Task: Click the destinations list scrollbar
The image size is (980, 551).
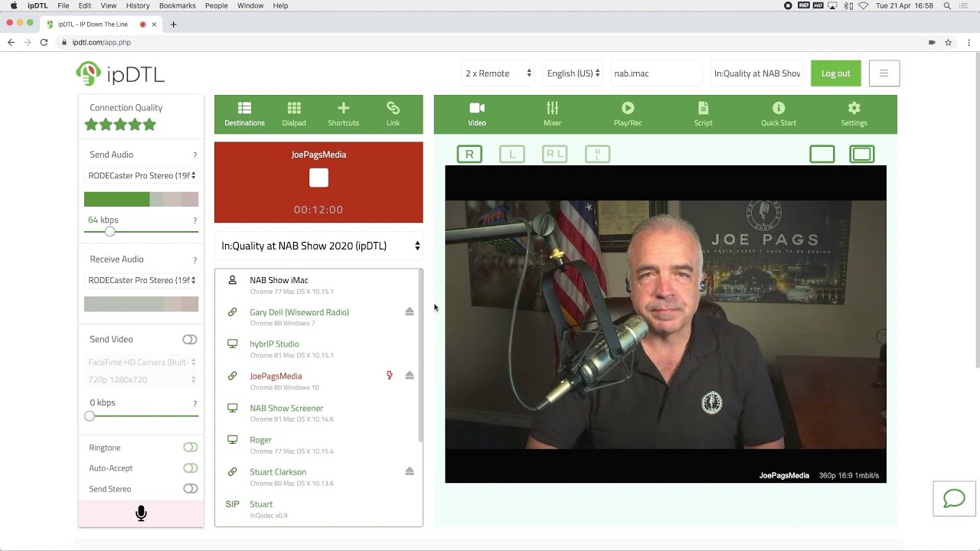Action: (420, 356)
